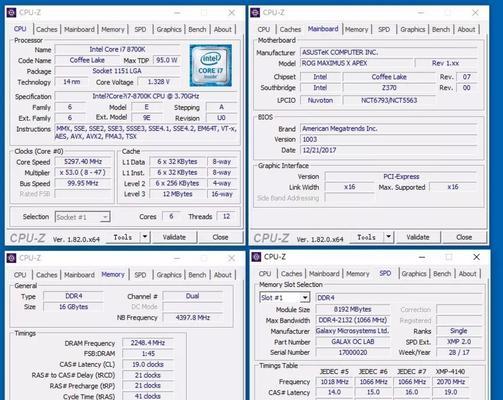The width and height of the screenshot is (503, 400).
Task: Click the Close button in the Mainboard window
Action: pos(464,237)
